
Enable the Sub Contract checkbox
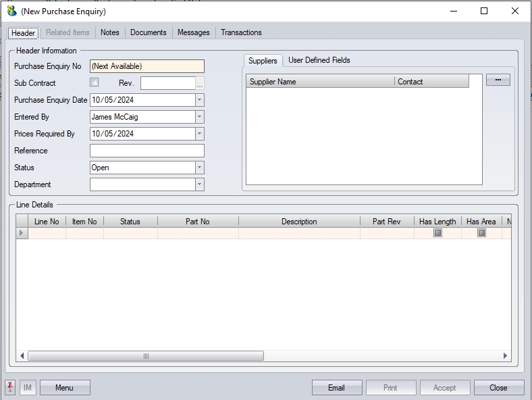point(95,82)
